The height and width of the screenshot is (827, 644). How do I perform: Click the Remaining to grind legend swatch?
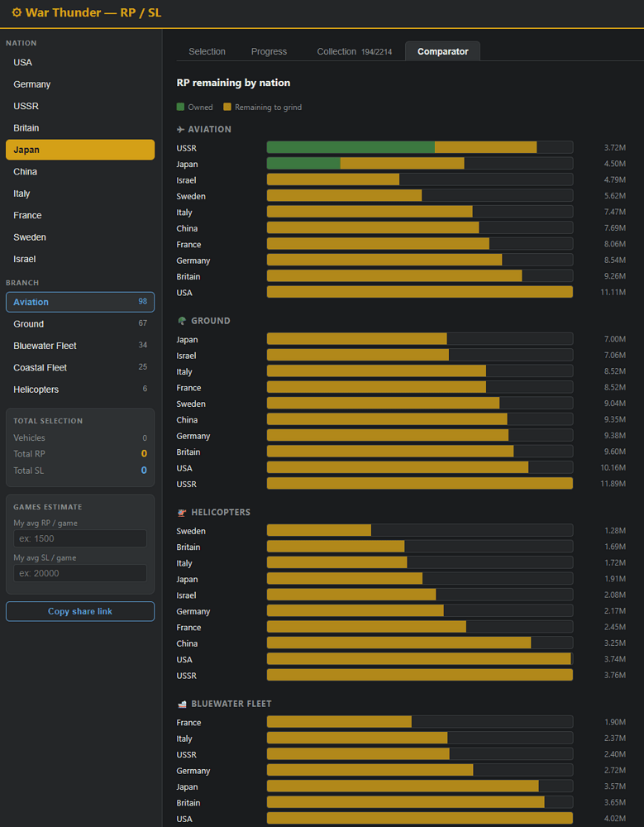click(227, 107)
